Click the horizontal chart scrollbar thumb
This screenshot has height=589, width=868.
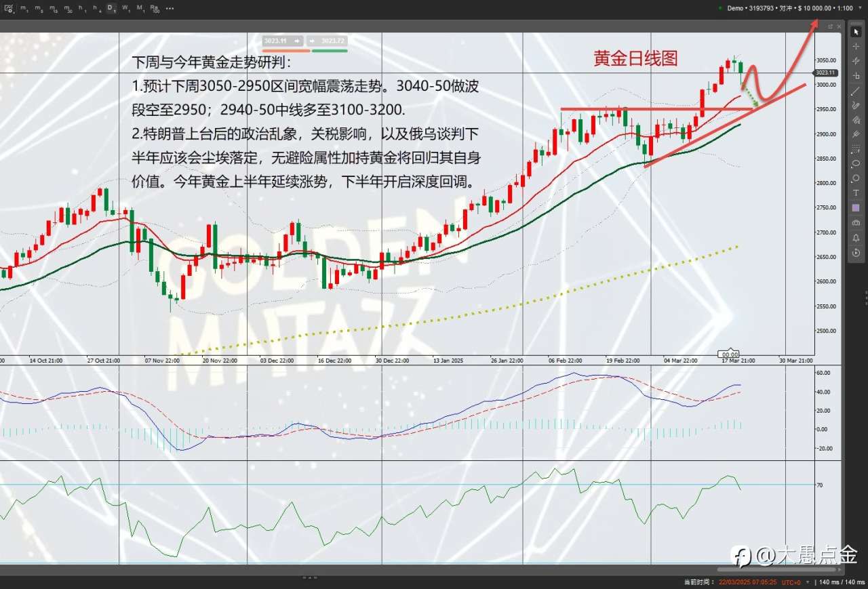(x=776, y=569)
